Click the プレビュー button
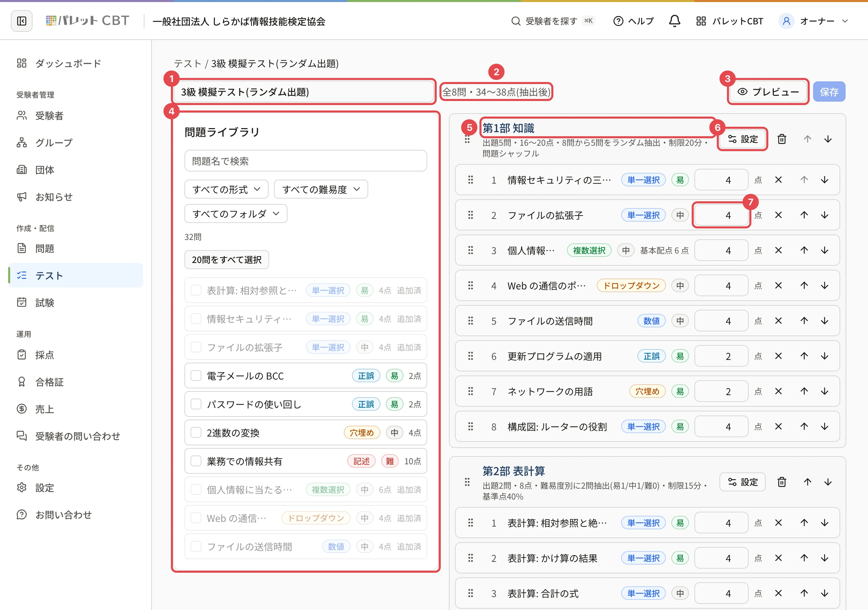 coord(768,92)
